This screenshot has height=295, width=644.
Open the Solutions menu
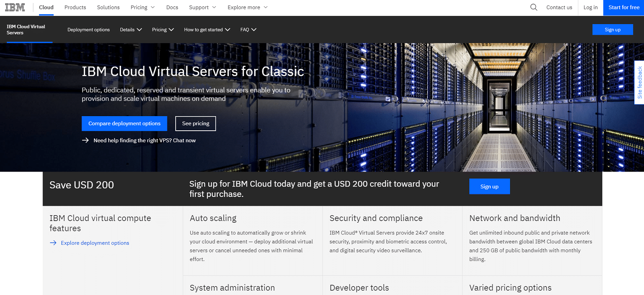pos(108,7)
